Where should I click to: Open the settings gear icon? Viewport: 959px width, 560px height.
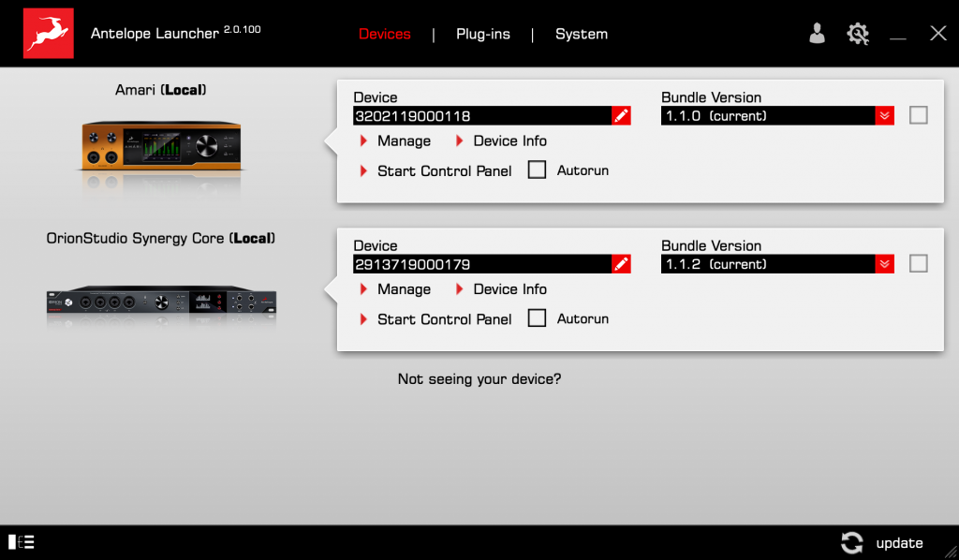(858, 34)
